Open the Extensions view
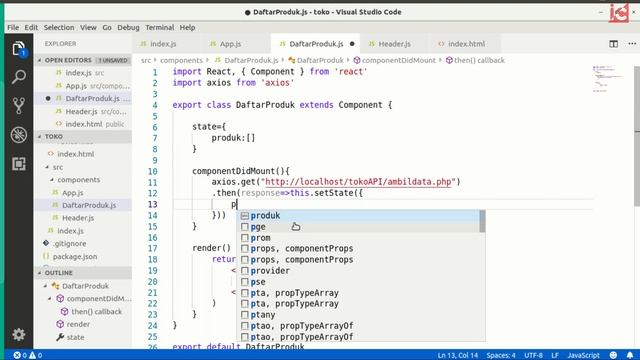640x360 pixels. [19, 164]
